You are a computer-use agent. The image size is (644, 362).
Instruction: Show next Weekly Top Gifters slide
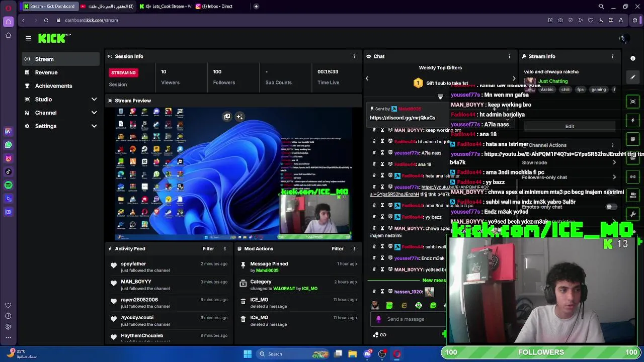tap(514, 78)
